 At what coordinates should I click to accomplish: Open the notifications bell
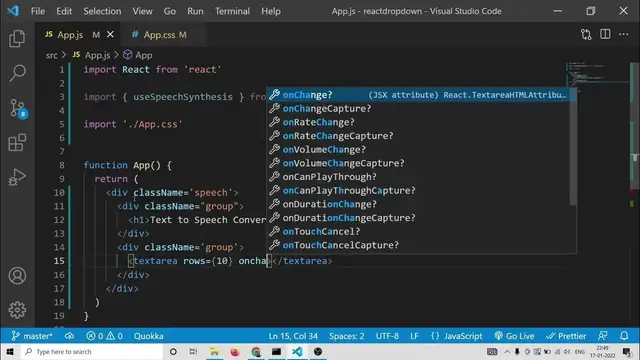(x=624, y=336)
